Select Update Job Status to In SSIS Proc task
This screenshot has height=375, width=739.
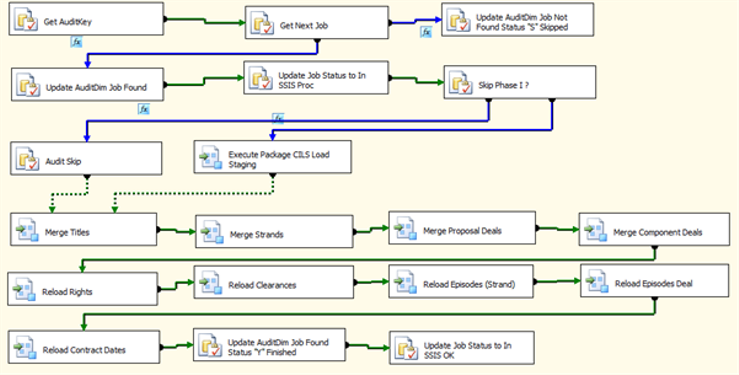click(x=316, y=78)
